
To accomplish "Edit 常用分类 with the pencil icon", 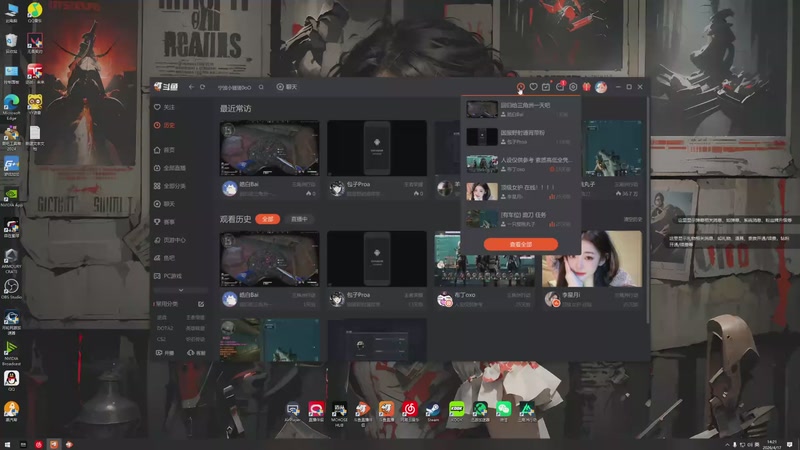I will point(201,304).
